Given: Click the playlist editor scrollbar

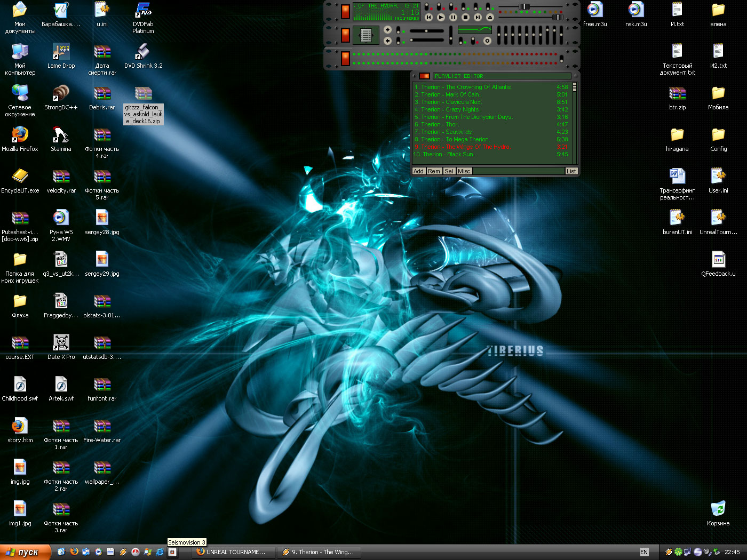Looking at the screenshot, I should point(575,123).
